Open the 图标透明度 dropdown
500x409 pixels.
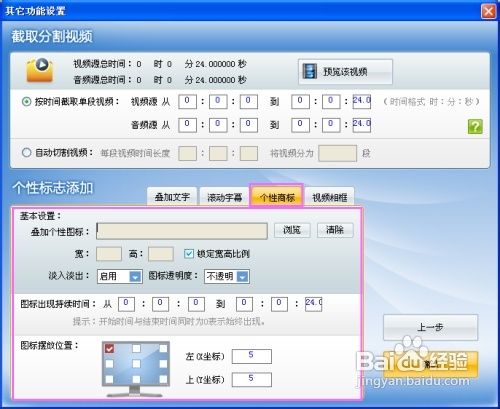click(227, 276)
